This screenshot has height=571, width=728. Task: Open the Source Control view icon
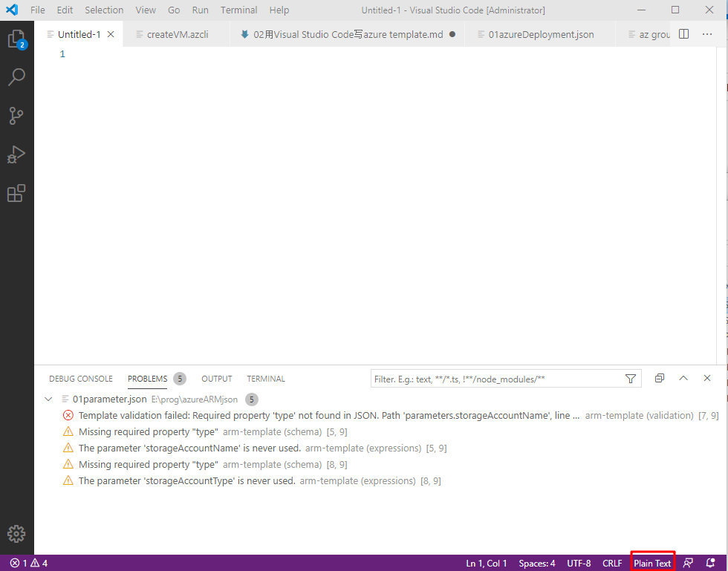16,116
